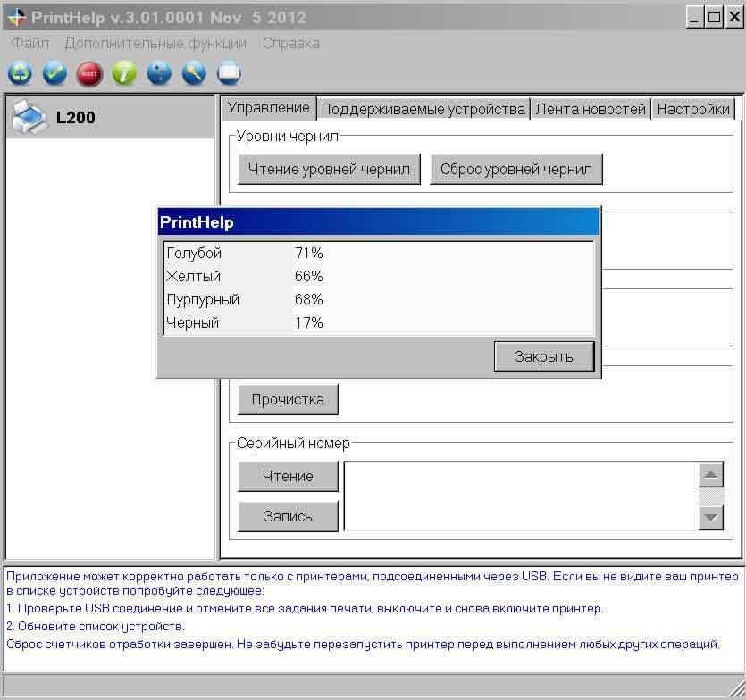746x700 pixels.
Task: Click inside the serial number text field
Action: pos(521,496)
